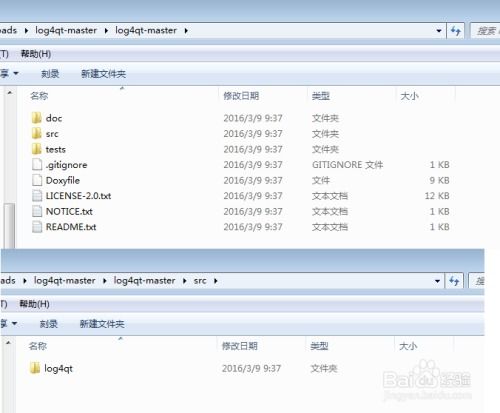Open 帮助(H) menu in lower window

click(35, 304)
